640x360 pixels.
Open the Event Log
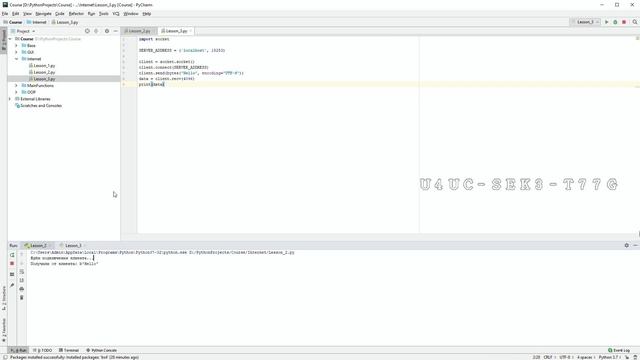[x=619, y=350]
